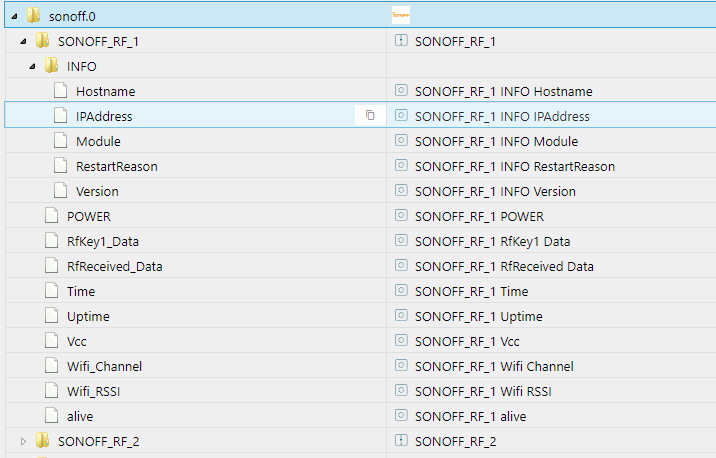Click the copy icon on the IPAddress row
The image size is (716, 458).
point(370,116)
